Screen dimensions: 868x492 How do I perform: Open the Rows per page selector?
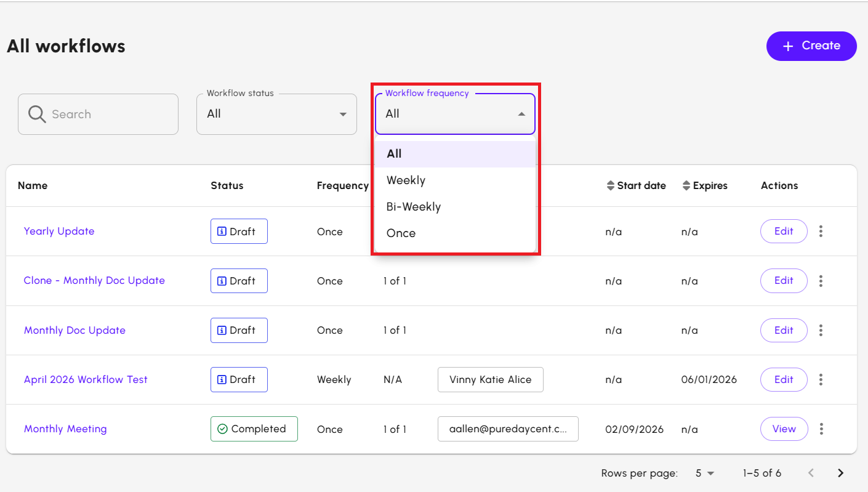click(705, 473)
